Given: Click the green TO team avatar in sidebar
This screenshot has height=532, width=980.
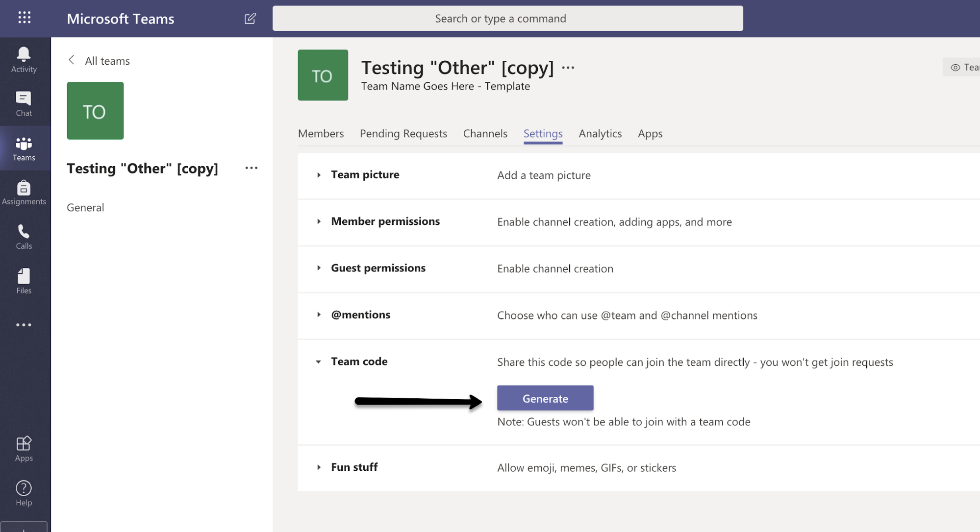Looking at the screenshot, I should 95,111.
